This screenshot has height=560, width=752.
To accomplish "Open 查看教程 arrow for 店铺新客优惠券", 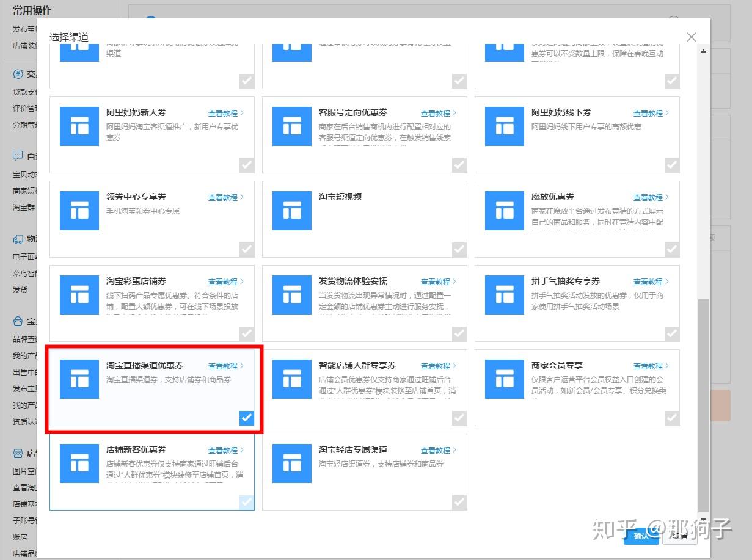I will tap(242, 450).
